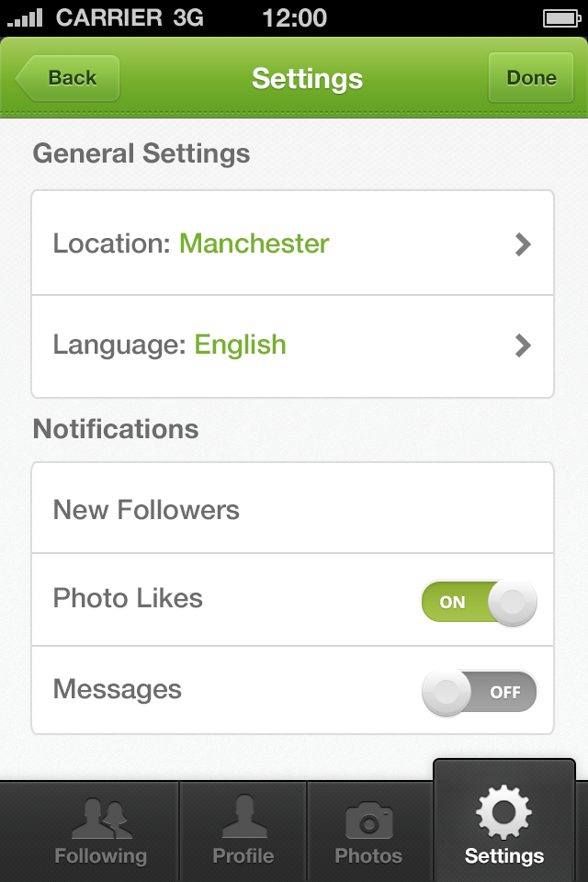Go Back using the navigation button
This screenshot has width=588, height=882.
click(67, 78)
